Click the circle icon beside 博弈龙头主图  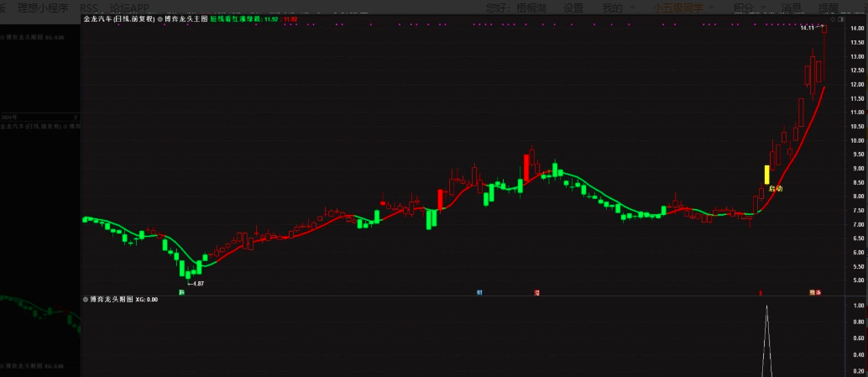coord(160,18)
